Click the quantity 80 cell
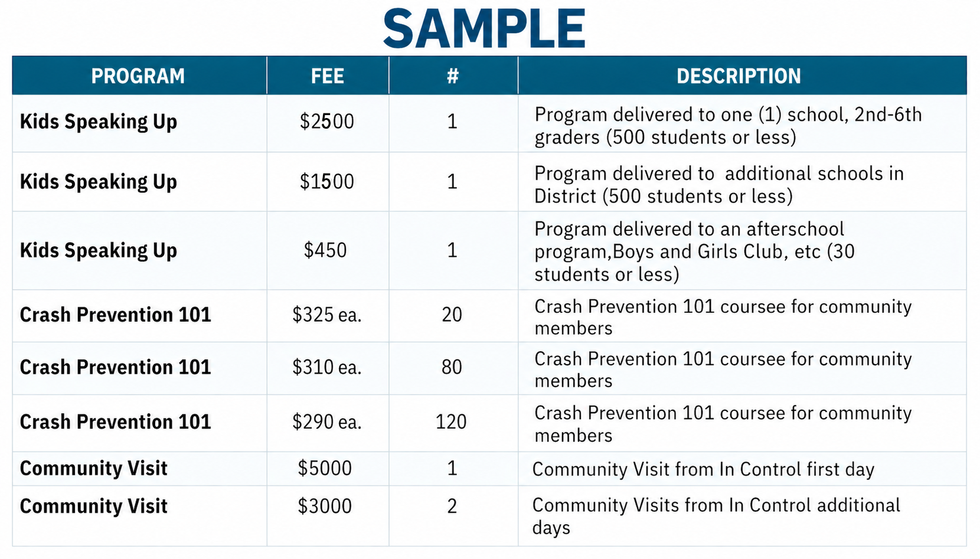 coord(452,367)
